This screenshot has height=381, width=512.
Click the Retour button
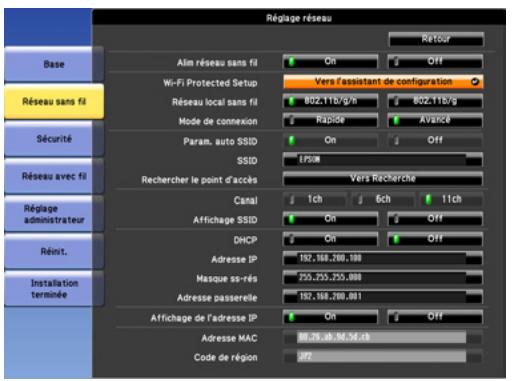(x=436, y=39)
